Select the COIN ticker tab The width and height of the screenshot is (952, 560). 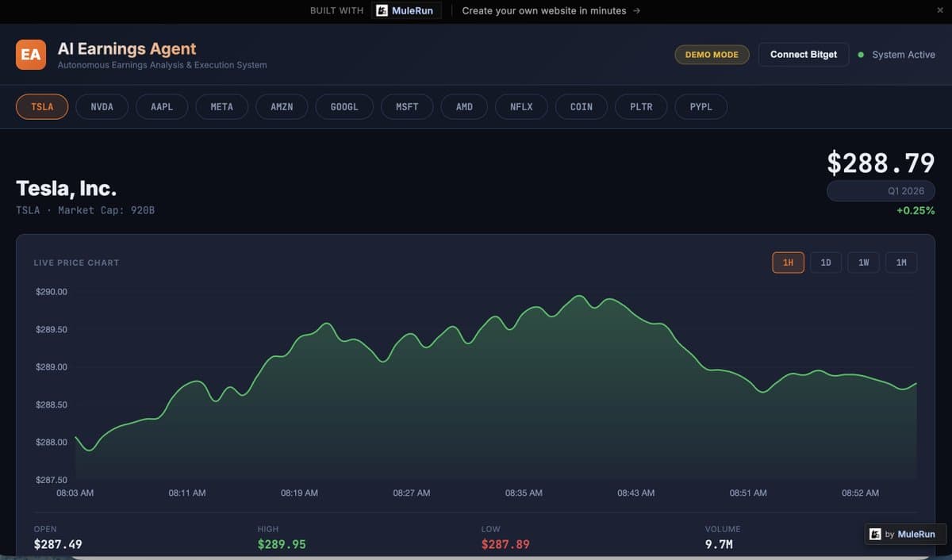tap(582, 107)
